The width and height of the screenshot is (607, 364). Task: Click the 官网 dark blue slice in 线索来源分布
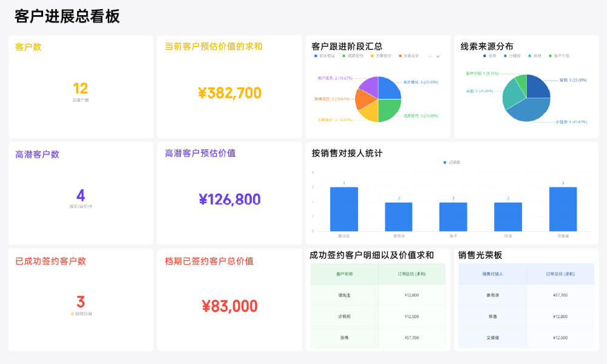click(x=538, y=86)
